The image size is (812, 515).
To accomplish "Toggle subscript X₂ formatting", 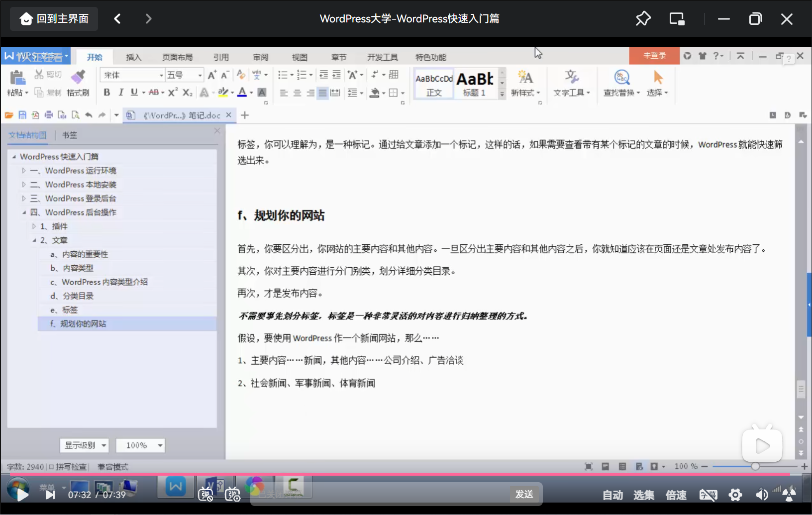I will (x=187, y=92).
